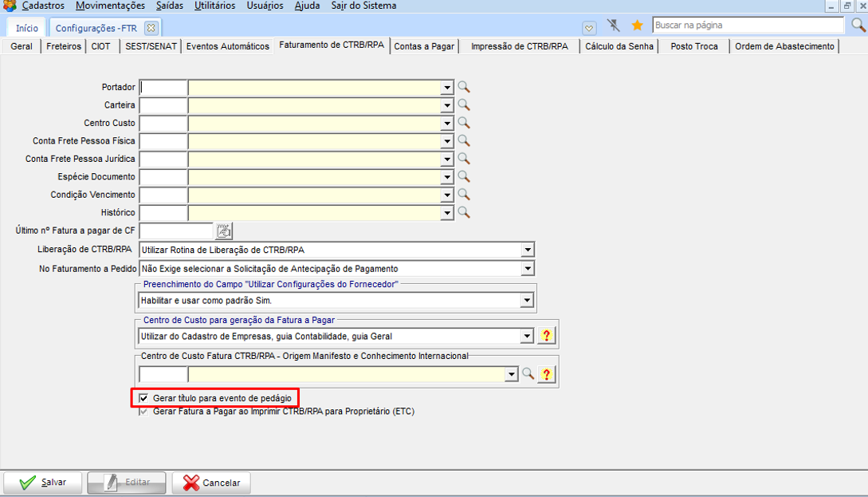This screenshot has height=497, width=868.
Task: Open lookup for Conta Frete Pessoa Jurídica
Action: [x=464, y=159]
